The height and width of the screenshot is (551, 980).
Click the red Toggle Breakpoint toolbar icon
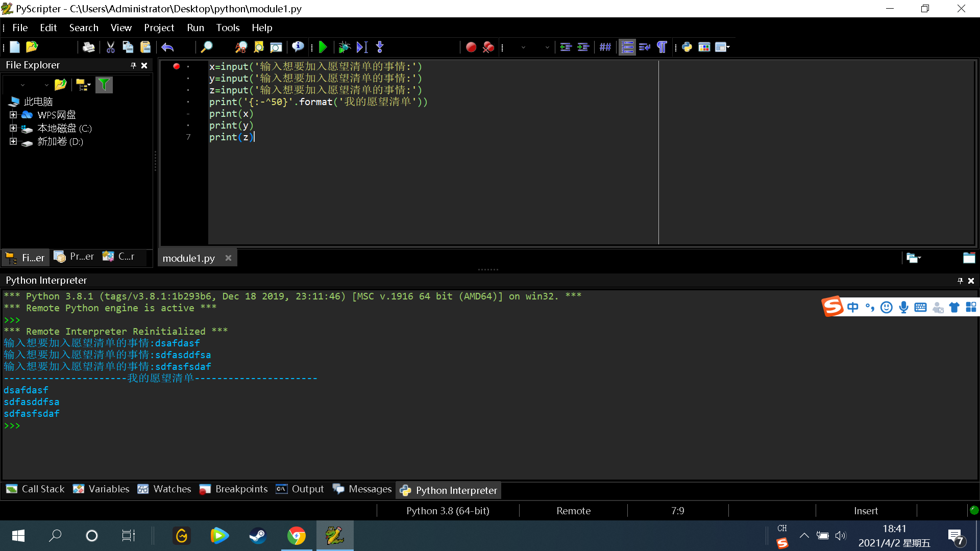pyautogui.click(x=471, y=47)
